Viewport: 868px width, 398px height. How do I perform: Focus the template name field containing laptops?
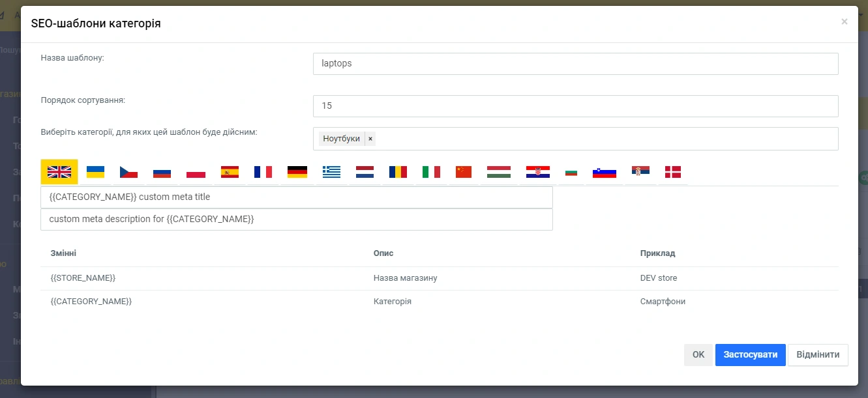(x=575, y=64)
